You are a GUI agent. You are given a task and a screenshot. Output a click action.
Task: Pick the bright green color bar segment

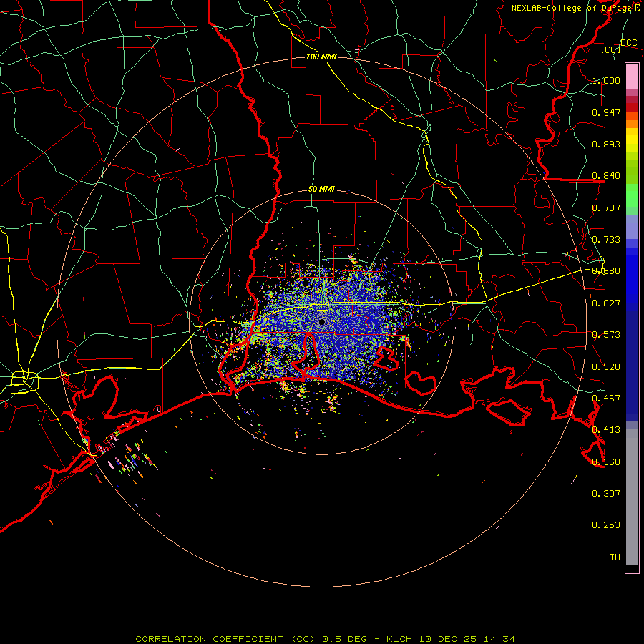tap(632, 195)
